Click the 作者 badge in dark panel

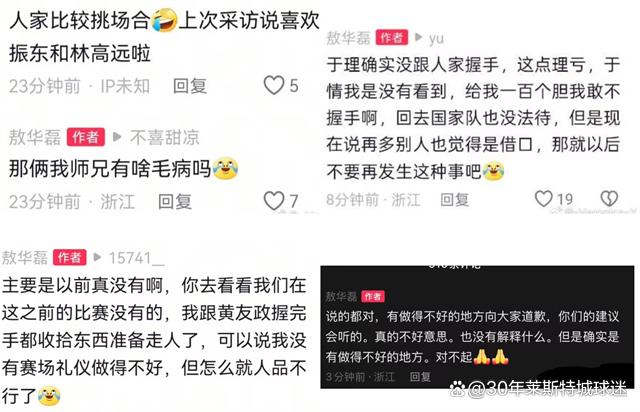(x=373, y=296)
